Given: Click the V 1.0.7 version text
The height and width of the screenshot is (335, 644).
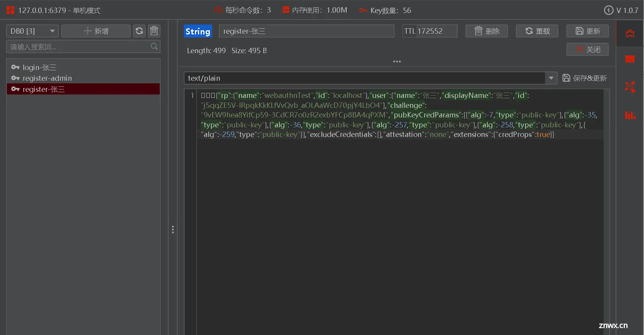Looking at the screenshot, I should [x=627, y=10].
